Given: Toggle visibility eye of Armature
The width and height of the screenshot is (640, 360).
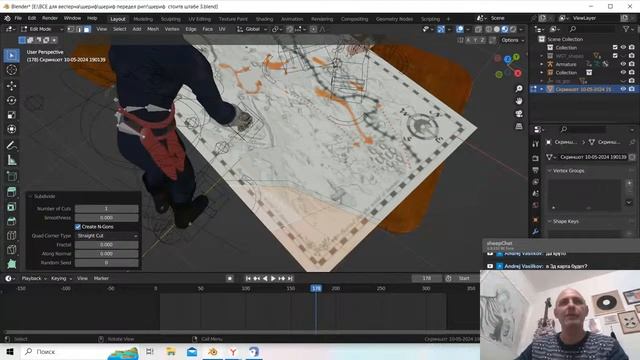Looking at the screenshot, I should click(x=623, y=64).
